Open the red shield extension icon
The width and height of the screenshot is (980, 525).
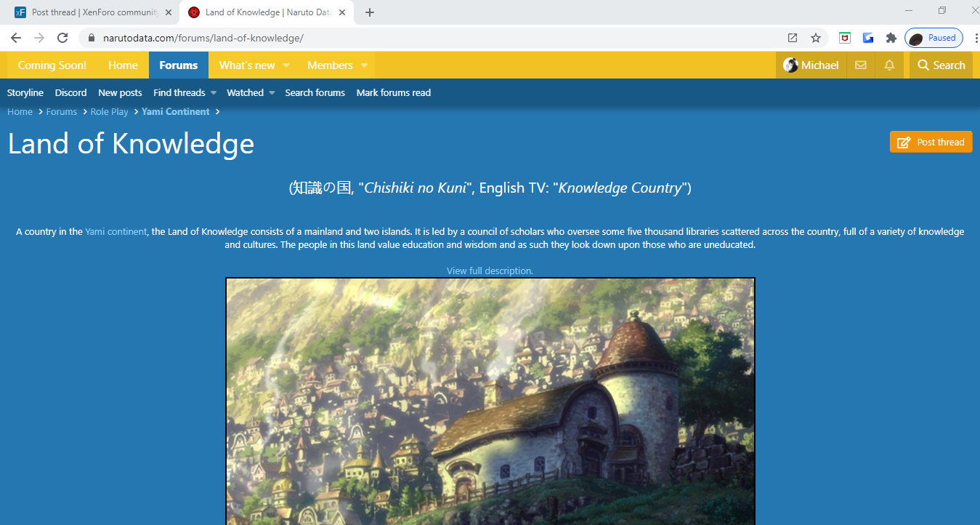coord(845,38)
